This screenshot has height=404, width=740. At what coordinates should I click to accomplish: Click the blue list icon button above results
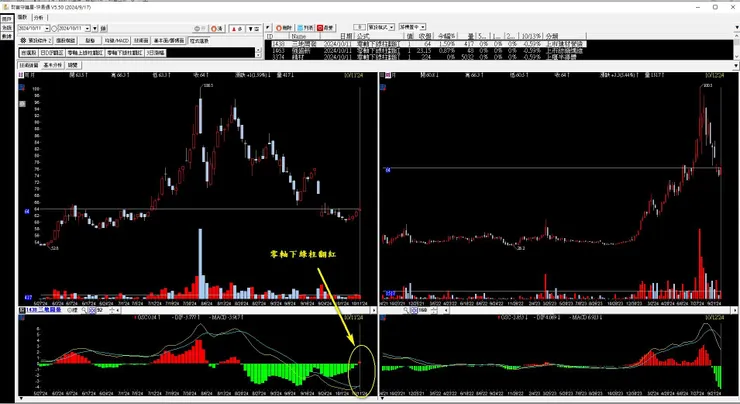[306, 28]
